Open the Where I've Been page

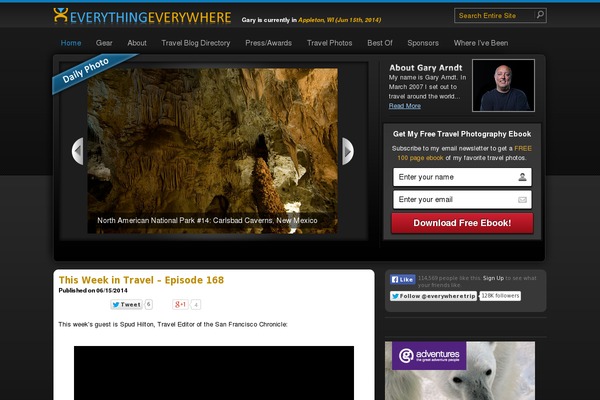481,43
